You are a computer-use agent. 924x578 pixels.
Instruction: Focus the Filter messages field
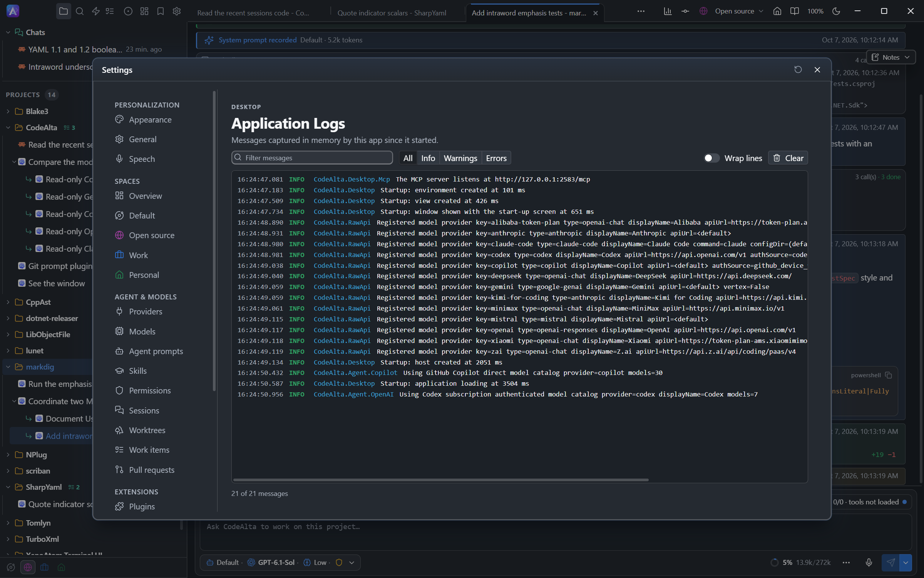click(312, 158)
